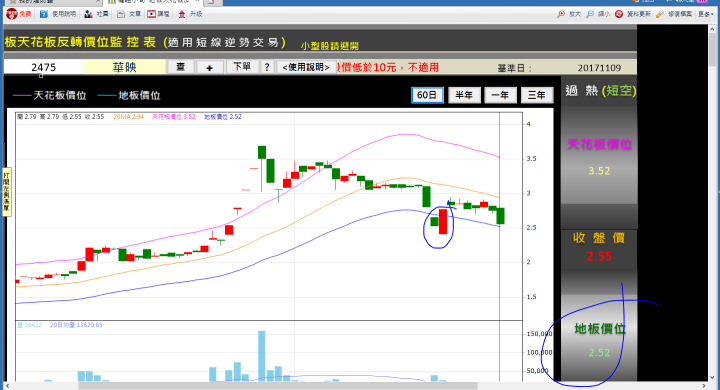Expand the 更多 dropdown menu

pos(706,14)
